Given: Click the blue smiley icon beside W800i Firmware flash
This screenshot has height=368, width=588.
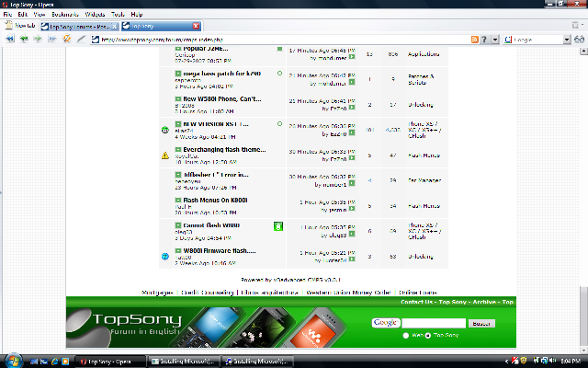Looking at the screenshot, I should [165, 256].
